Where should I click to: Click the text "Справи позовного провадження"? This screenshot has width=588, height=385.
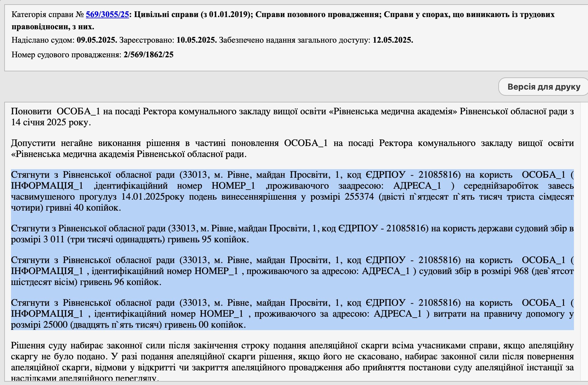tap(318, 14)
